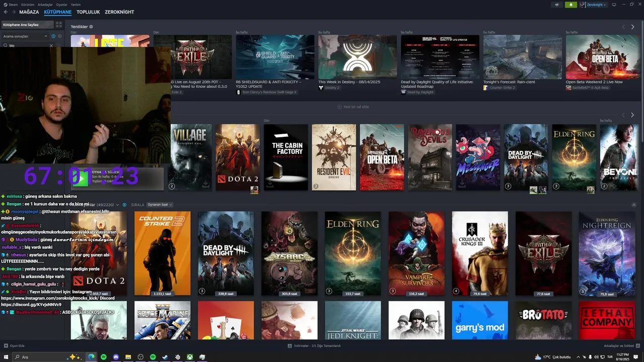Open the Oyunlar menu
644x362 pixels.
tap(61, 5)
